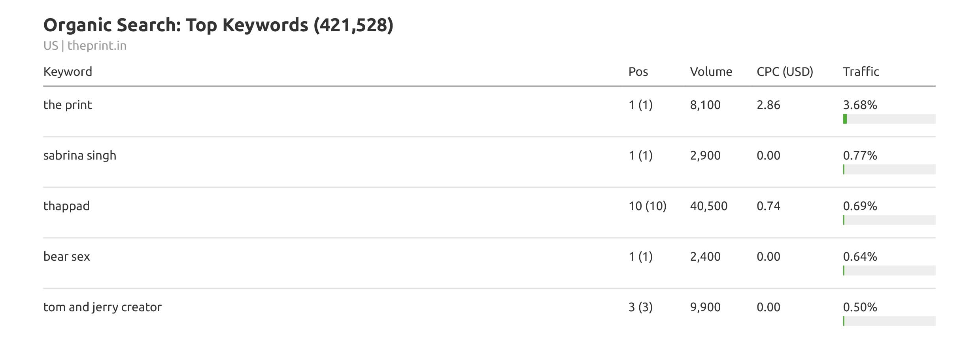980x346 pixels.
Task: Select the 'thappad' keyword
Action: click(66, 206)
